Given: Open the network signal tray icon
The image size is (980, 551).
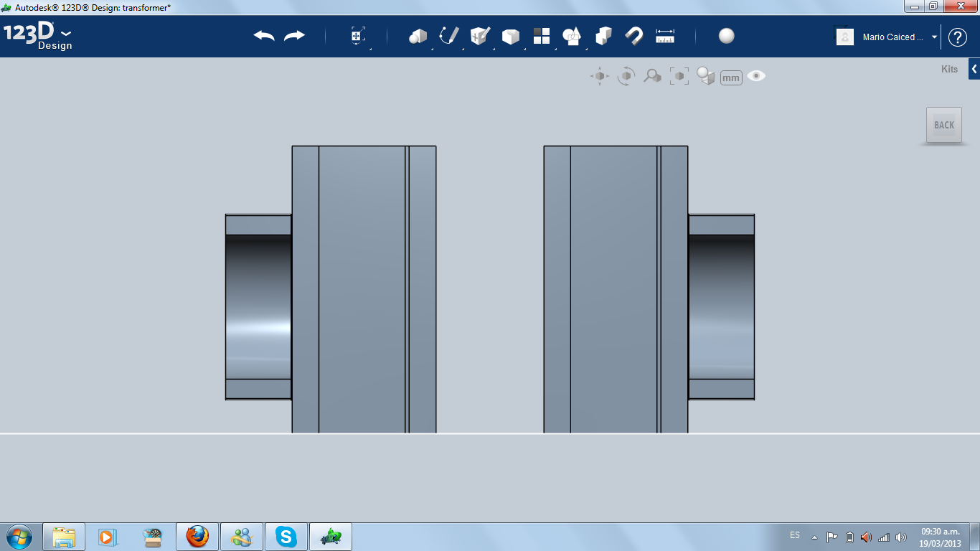Looking at the screenshot, I should tap(884, 537).
